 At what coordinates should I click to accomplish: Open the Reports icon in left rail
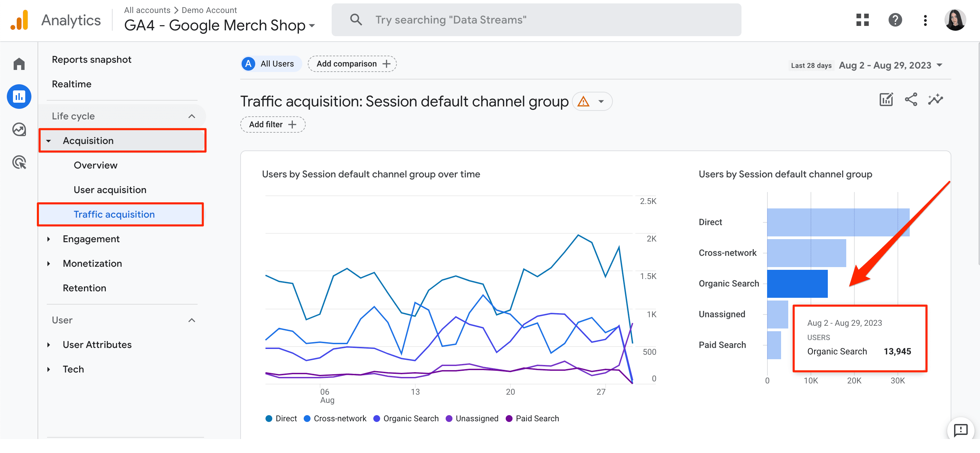(19, 97)
